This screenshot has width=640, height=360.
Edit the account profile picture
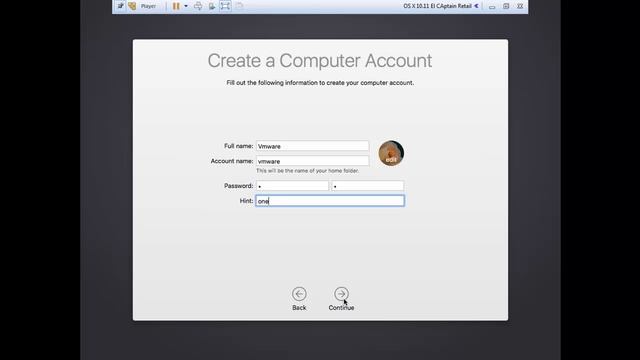391,153
